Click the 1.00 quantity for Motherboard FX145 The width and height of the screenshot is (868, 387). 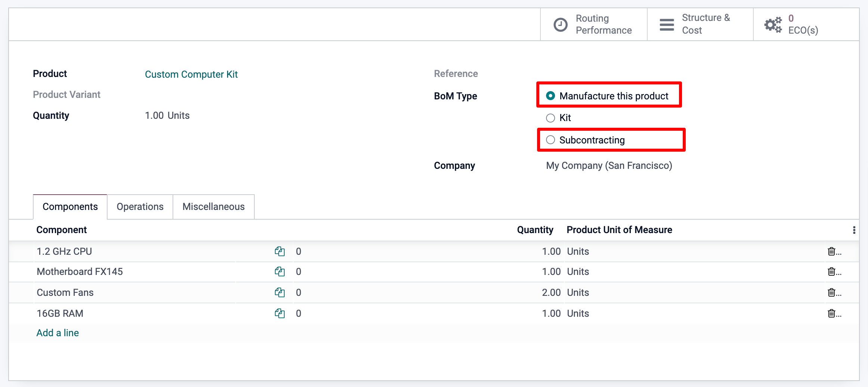pyautogui.click(x=551, y=272)
